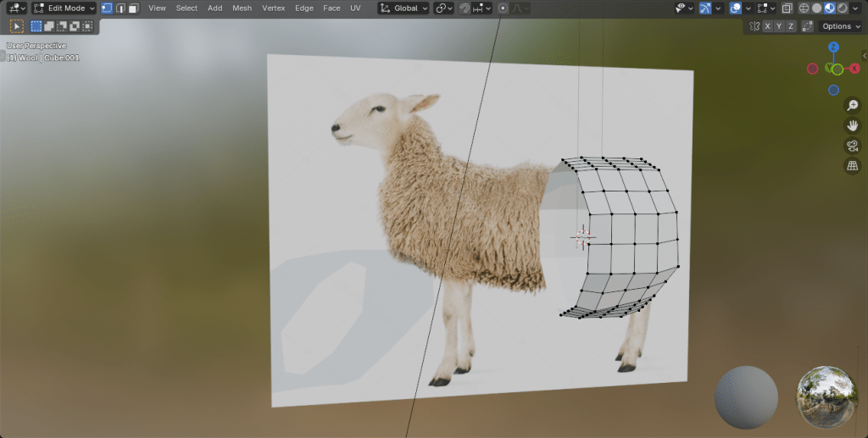Select rendered viewport shading sphere
The height and width of the screenshot is (438, 868).
[843, 8]
